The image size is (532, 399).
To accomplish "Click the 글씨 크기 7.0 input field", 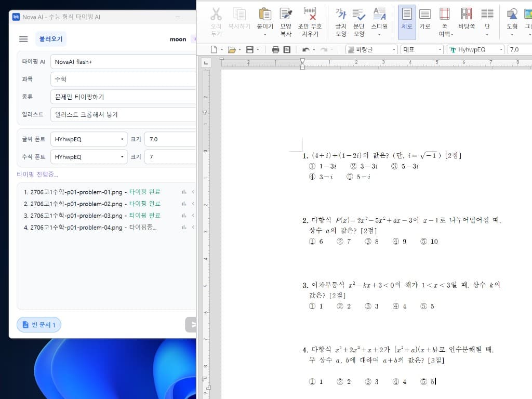I will (x=170, y=139).
